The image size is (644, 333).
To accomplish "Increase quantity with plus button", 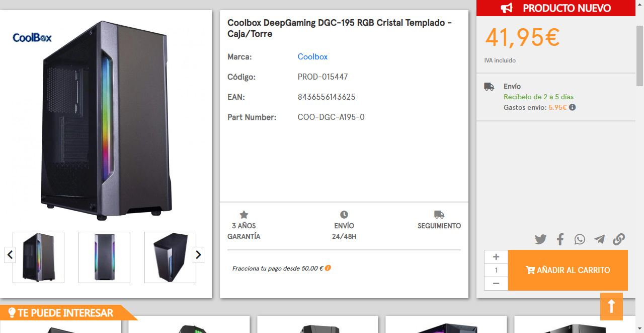I will [x=496, y=257].
